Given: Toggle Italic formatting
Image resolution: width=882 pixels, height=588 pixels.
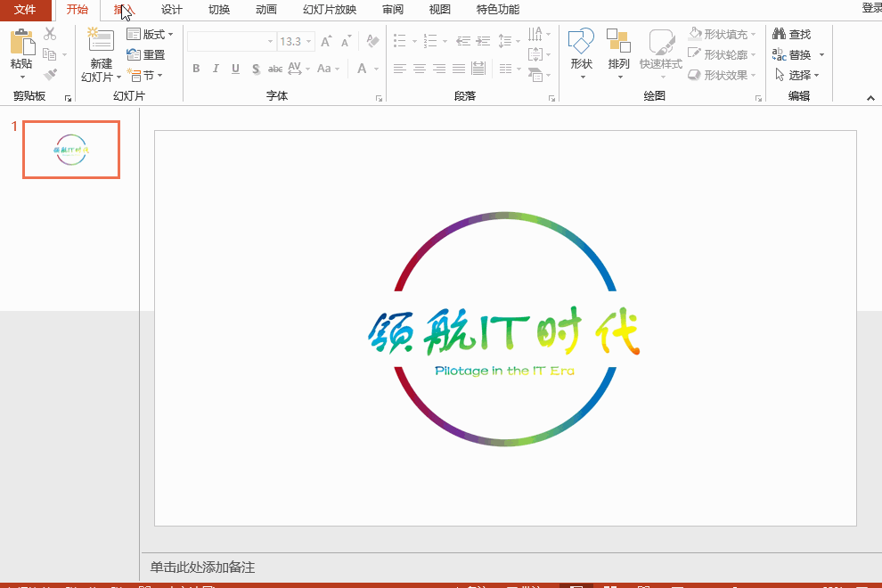Looking at the screenshot, I should pos(216,69).
